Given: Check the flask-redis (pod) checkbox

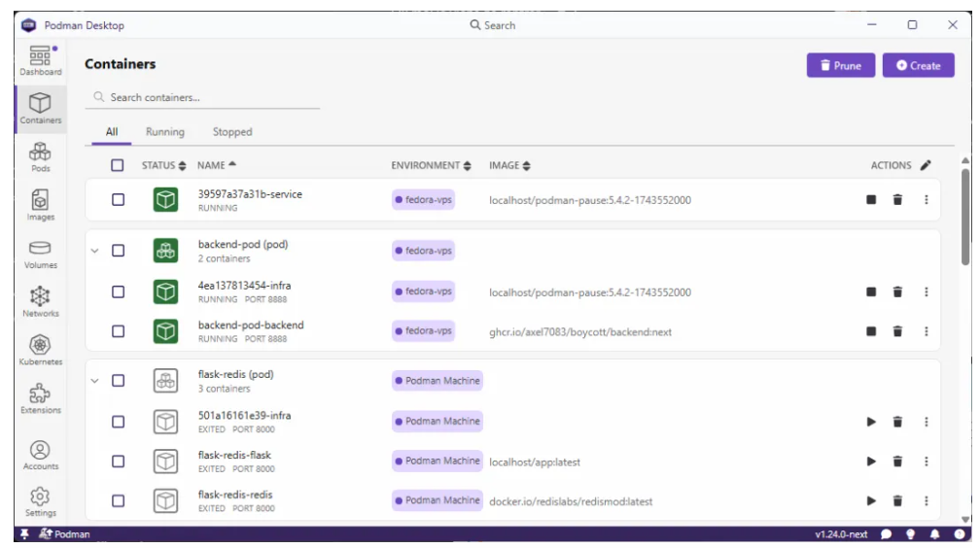Looking at the screenshot, I should (x=118, y=381).
